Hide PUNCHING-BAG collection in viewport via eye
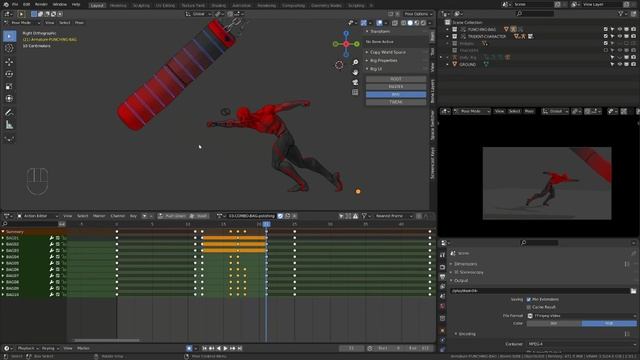640x360 pixels. (x=620, y=29)
